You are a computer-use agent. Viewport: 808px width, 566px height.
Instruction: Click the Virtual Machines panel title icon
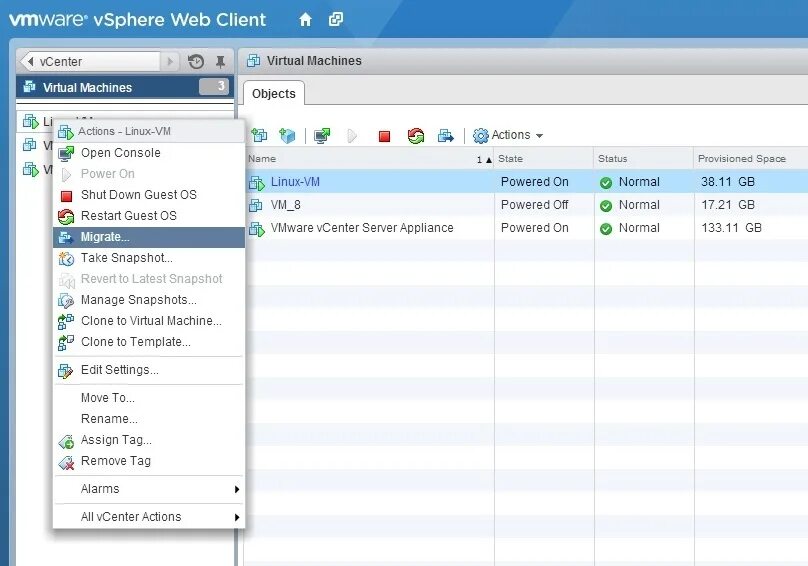coord(253,61)
